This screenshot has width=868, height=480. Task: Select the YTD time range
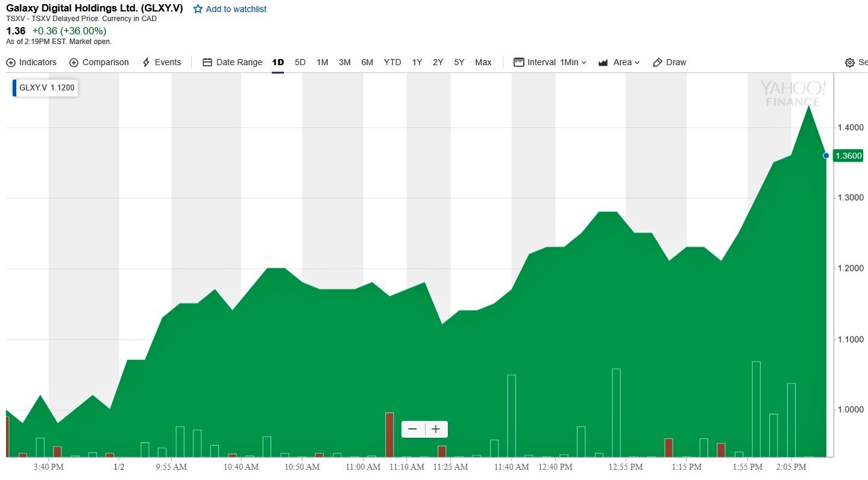pos(392,63)
